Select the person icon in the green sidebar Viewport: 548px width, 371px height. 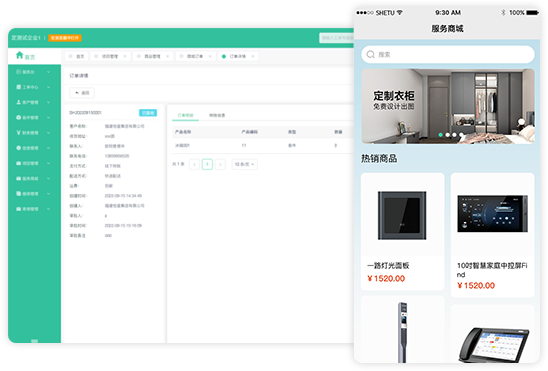tap(19, 102)
